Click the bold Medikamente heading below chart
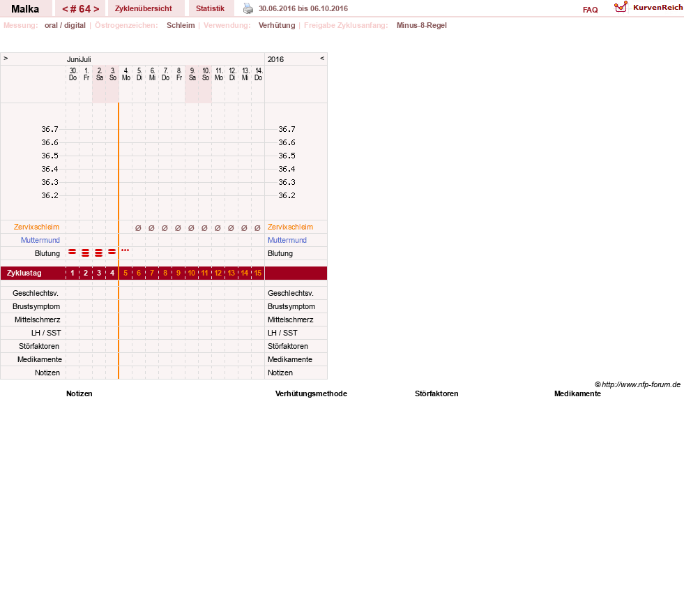This screenshot has width=684, height=616. click(x=577, y=393)
